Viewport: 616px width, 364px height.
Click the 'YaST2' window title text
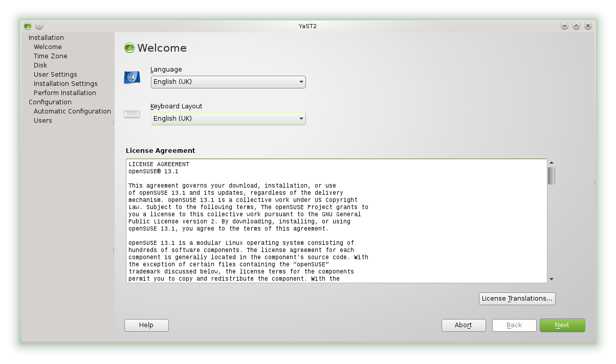pos(308,26)
